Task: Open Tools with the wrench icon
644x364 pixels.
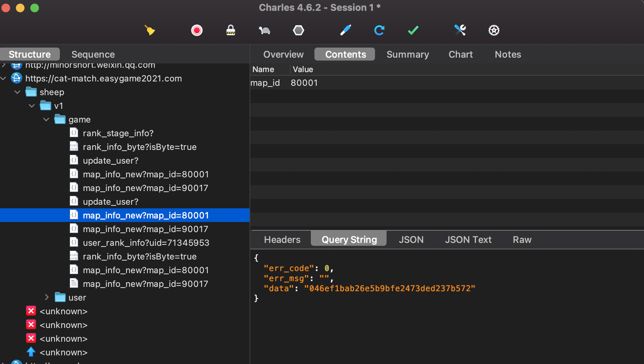Action: (460, 30)
